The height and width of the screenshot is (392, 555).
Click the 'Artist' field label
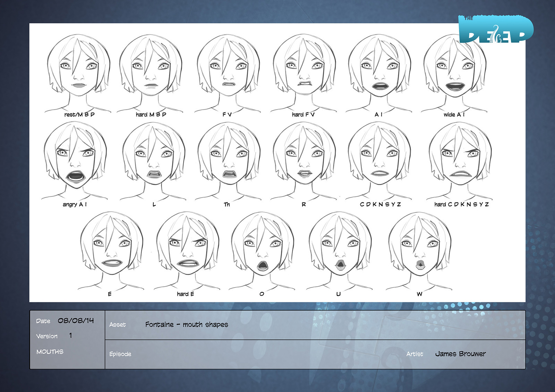click(415, 354)
